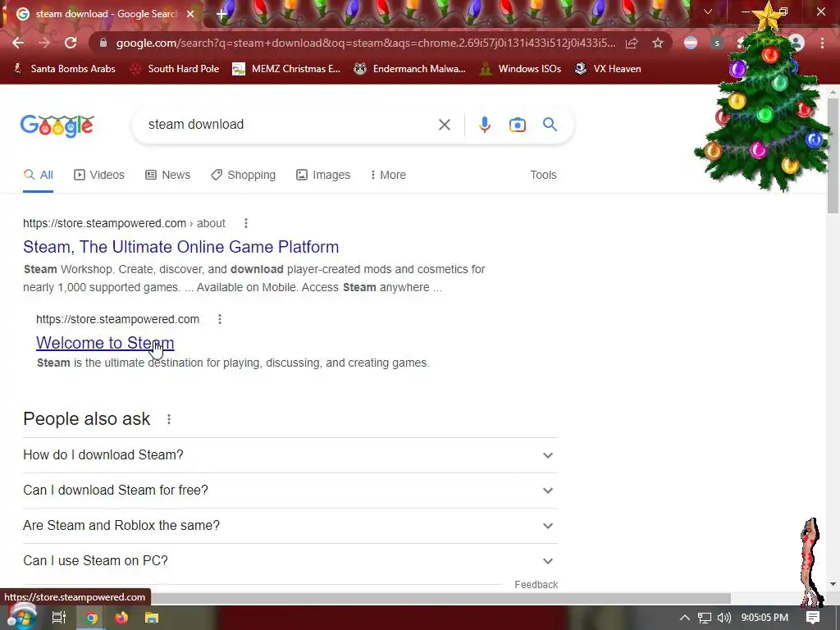Click the padlock site info icon
Image resolution: width=840 pixels, height=630 pixels.
coord(103,43)
